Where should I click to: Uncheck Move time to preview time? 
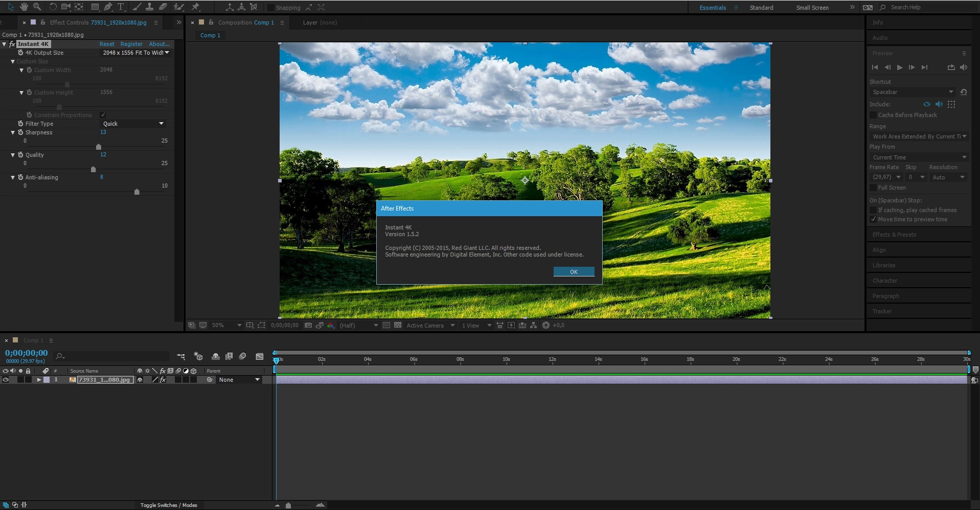click(x=873, y=219)
